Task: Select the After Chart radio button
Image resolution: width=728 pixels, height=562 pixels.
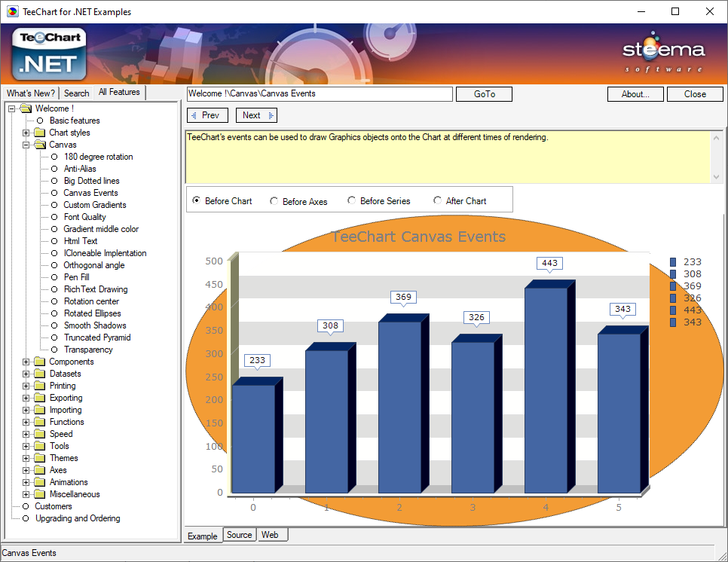Action: pos(437,200)
